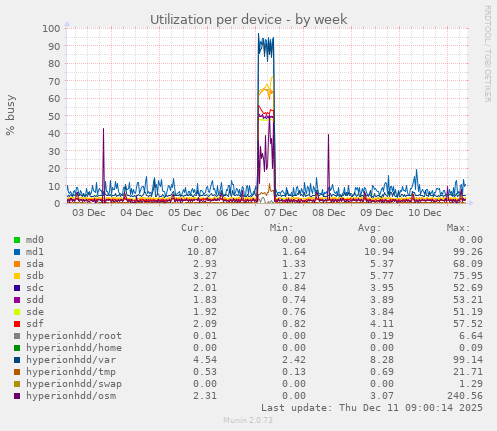
Task: Click the hyperionhdd/var navy swatch
Action: coord(17,360)
